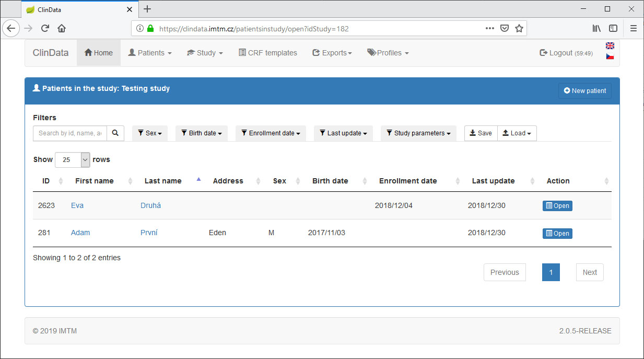This screenshot has width=644, height=359.
Task: Save the current filter
Action: pos(481,133)
